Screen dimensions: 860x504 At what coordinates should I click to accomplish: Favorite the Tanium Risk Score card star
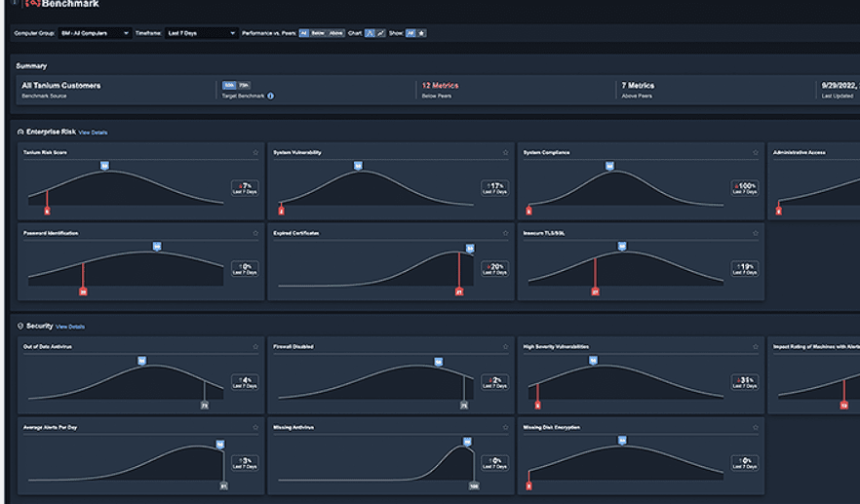255,153
